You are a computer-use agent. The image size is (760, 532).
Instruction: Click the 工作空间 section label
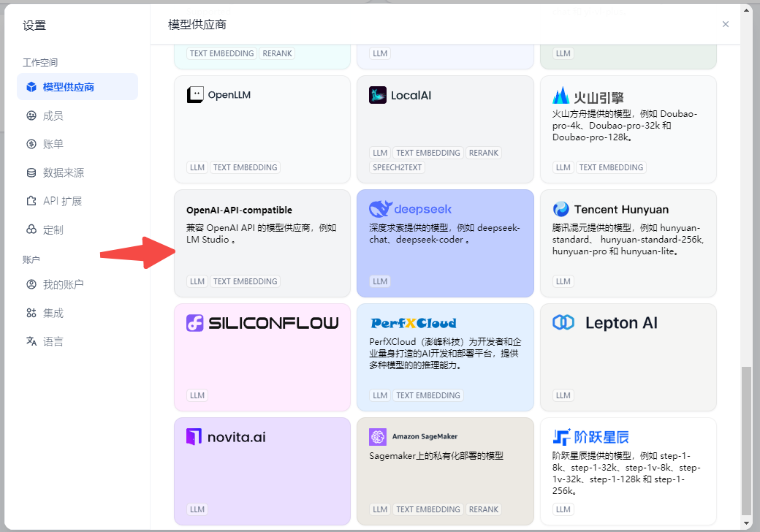point(40,63)
